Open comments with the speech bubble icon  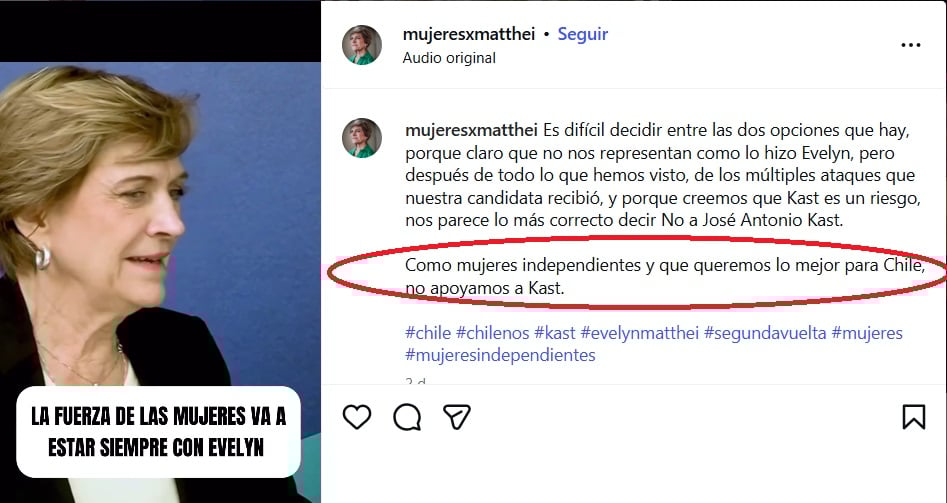[407, 417]
